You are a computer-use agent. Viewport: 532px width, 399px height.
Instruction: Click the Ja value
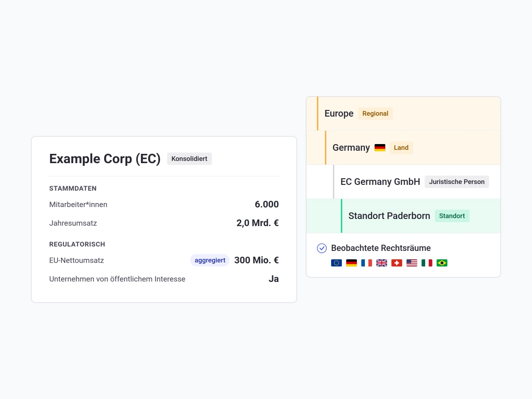tap(274, 279)
